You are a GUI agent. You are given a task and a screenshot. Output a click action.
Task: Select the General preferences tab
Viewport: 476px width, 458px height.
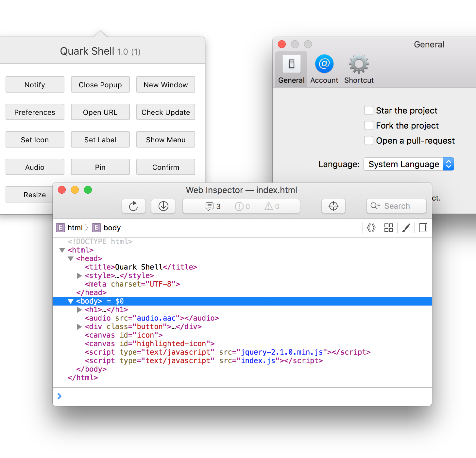(x=291, y=69)
